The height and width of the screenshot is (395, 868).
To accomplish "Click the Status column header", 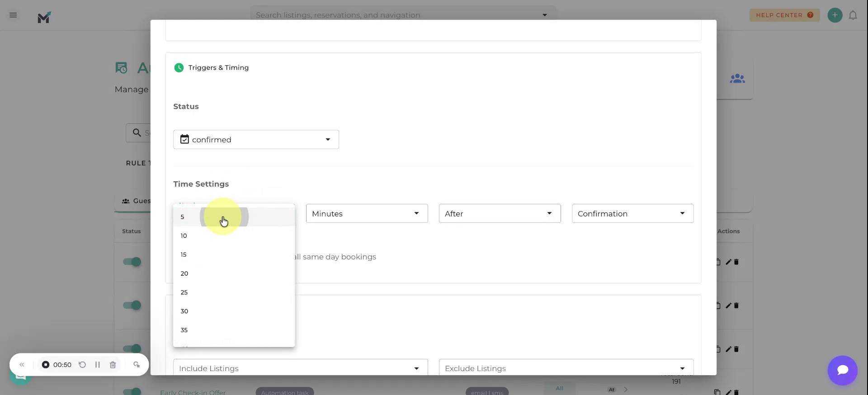I will 131,231.
